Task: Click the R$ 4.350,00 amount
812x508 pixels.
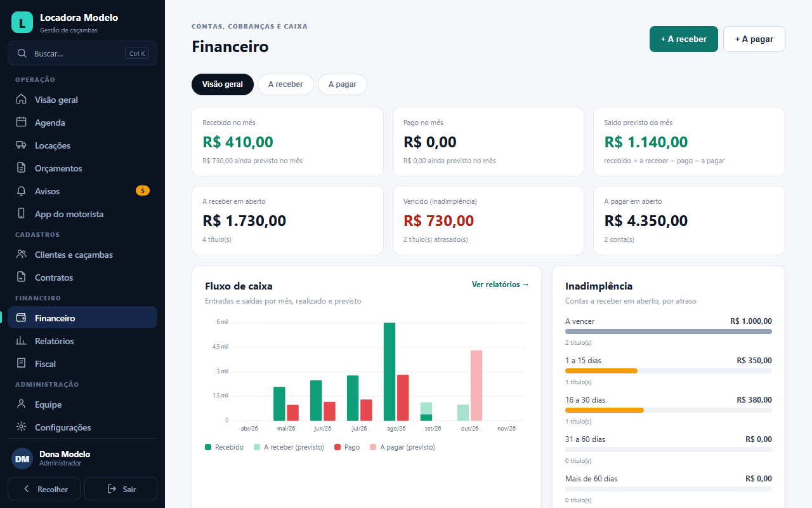Action: (646, 221)
